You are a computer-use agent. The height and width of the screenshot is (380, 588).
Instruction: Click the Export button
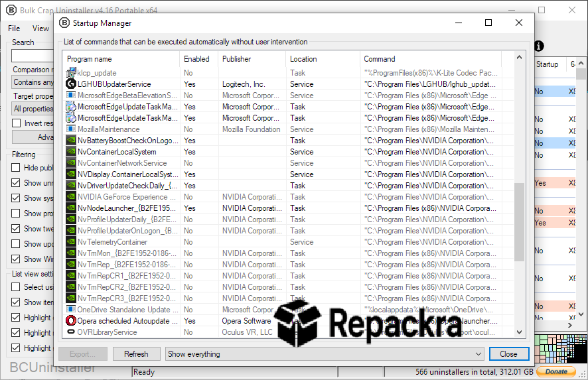(x=83, y=353)
